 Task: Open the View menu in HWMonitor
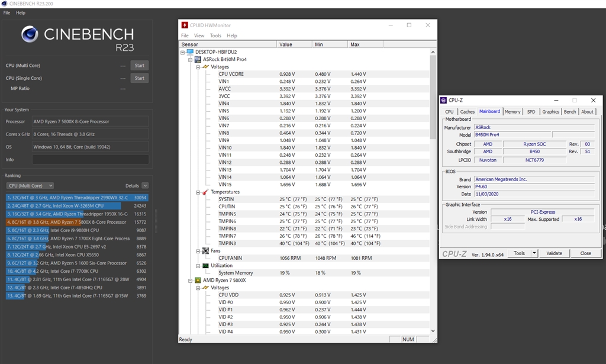point(199,36)
